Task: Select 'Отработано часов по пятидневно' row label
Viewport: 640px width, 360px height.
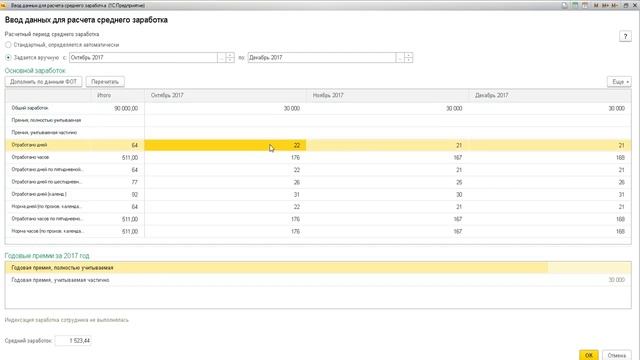Action: [x=47, y=219]
